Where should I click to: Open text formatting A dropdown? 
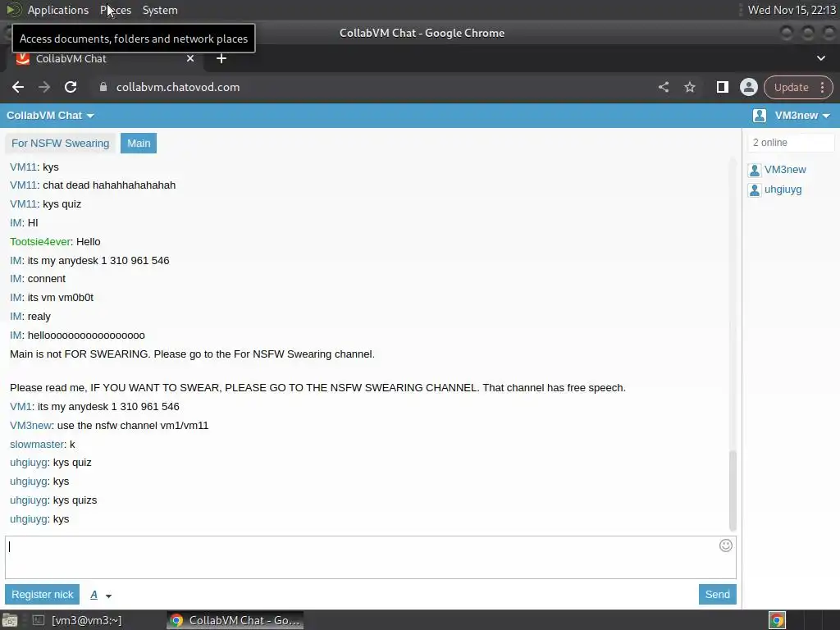click(x=101, y=596)
